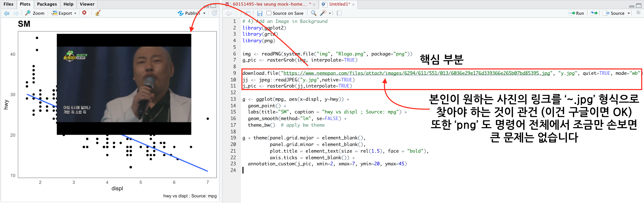The width and height of the screenshot is (644, 203).
Task: Click the theme_bw() code line
Action: click(286, 125)
